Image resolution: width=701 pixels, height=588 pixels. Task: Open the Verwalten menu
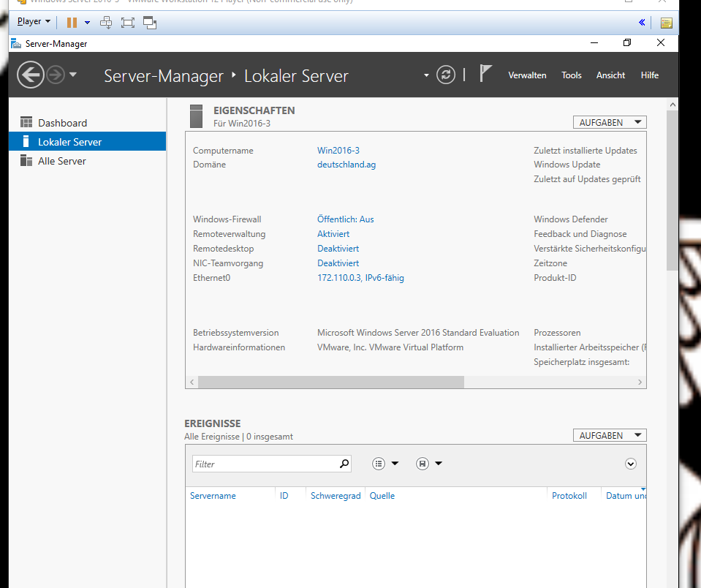(x=527, y=75)
